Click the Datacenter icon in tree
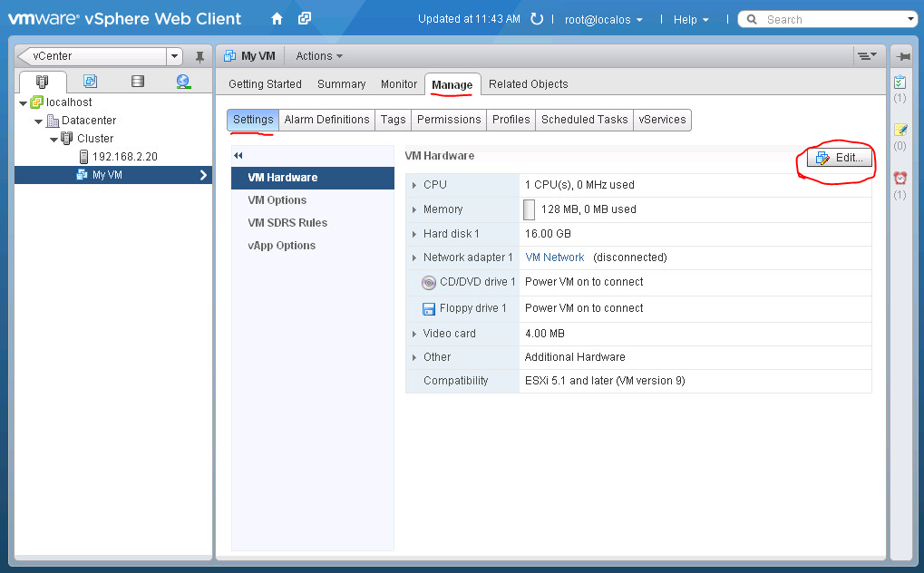 click(x=53, y=121)
